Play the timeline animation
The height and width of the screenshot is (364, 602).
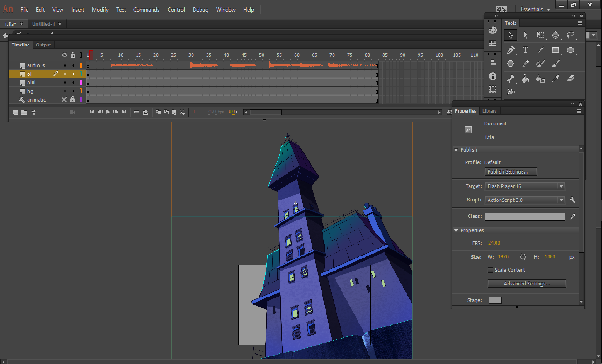pyautogui.click(x=108, y=112)
